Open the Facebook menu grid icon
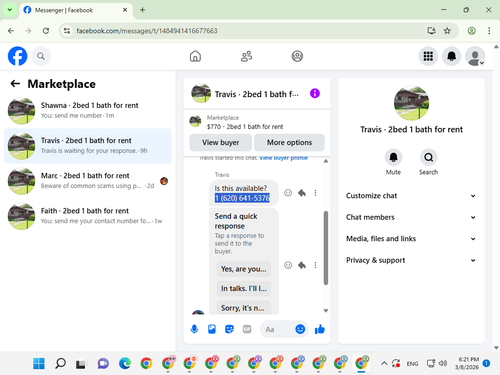500x375 pixels. click(x=428, y=56)
